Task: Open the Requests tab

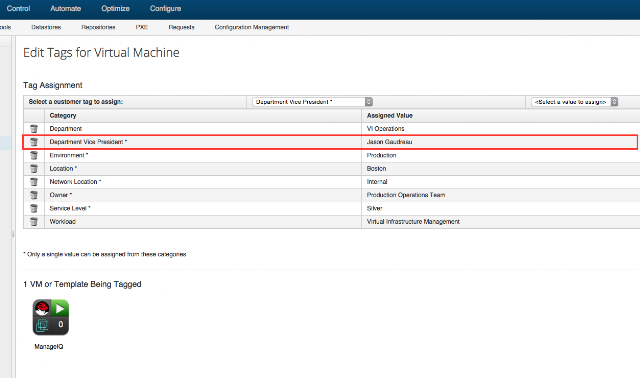Action: (182, 27)
